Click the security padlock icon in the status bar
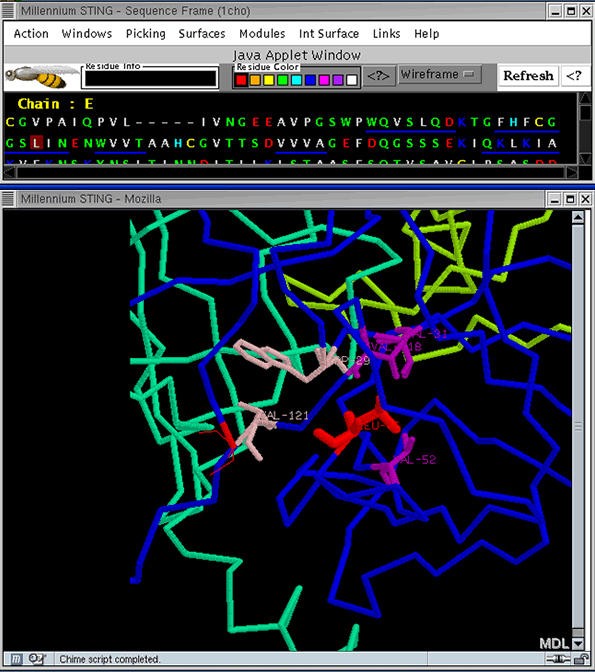Image resolution: width=595 pixels, height=672 pixels. point(581,659)
